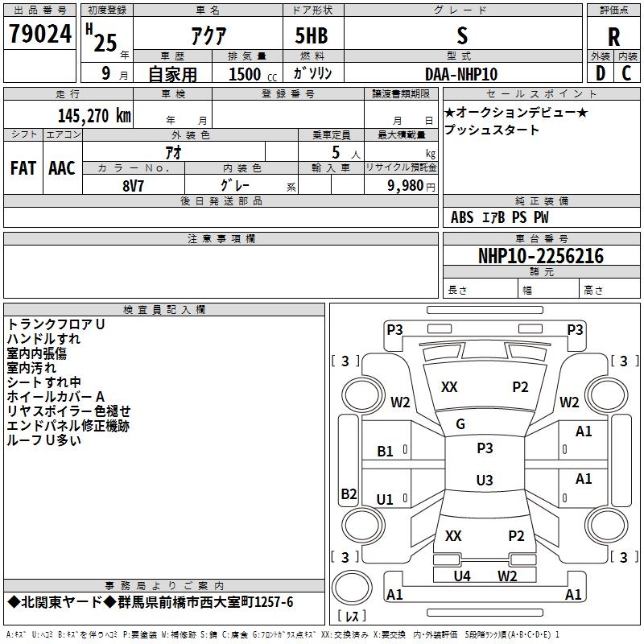The image size is (644, 644).
Task: Click the fuel type ガソリン
Action: point(313,73)
